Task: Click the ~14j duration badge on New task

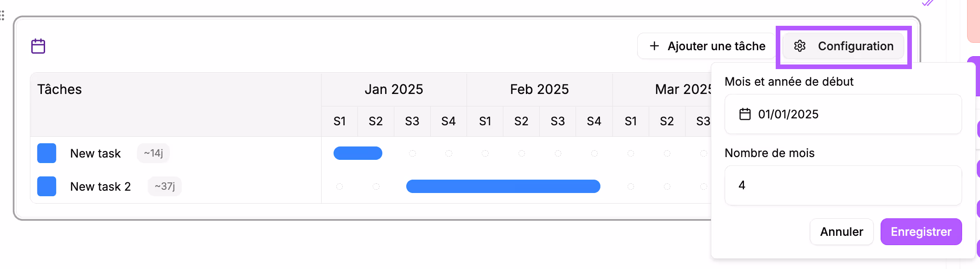Action: [x=153, y=153]
